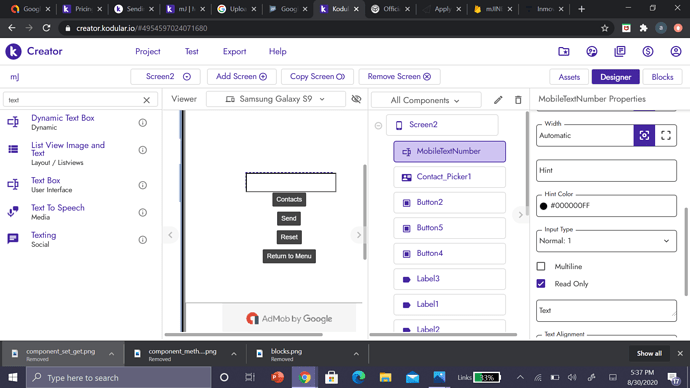Open the theme palette icon in header
The height and width of the screenshot is (388, 690).
592,51
